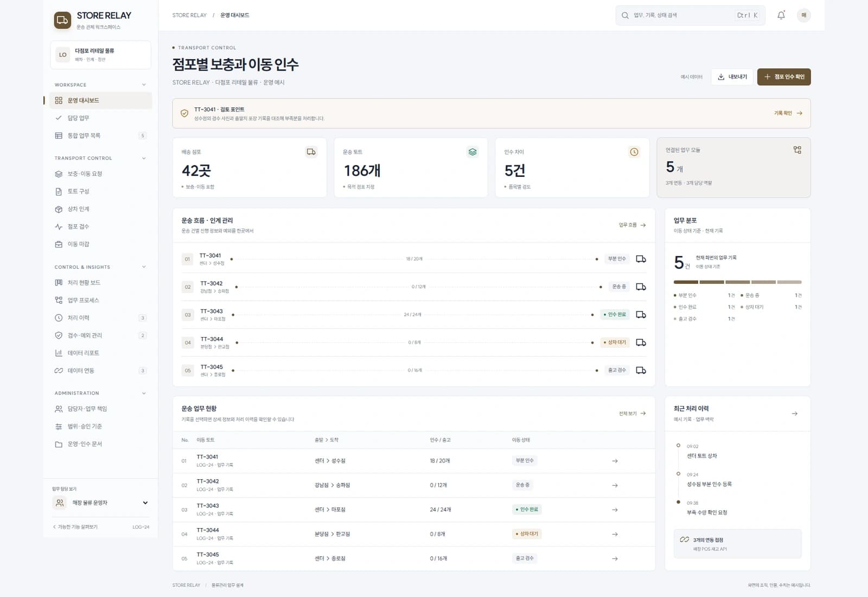
Task: Select 운영 대시보드 in sidebar
Action: [100, 100]
